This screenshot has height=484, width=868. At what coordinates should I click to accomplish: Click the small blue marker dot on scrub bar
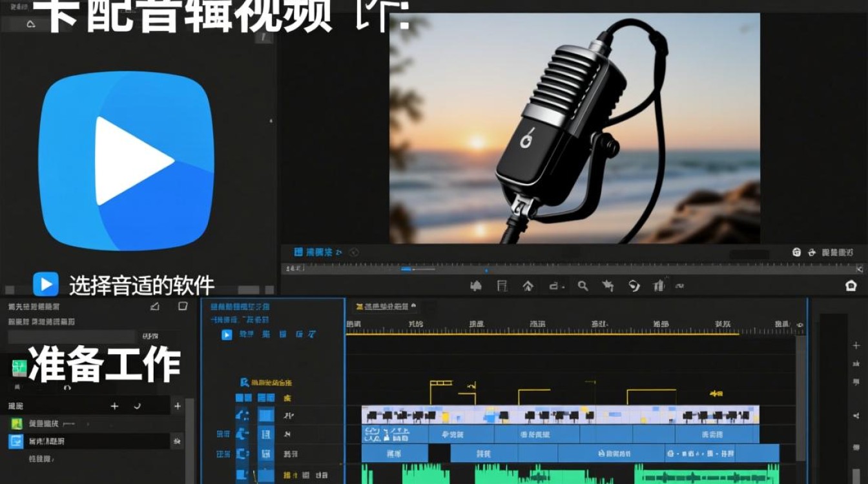click(x=486, y=270)
